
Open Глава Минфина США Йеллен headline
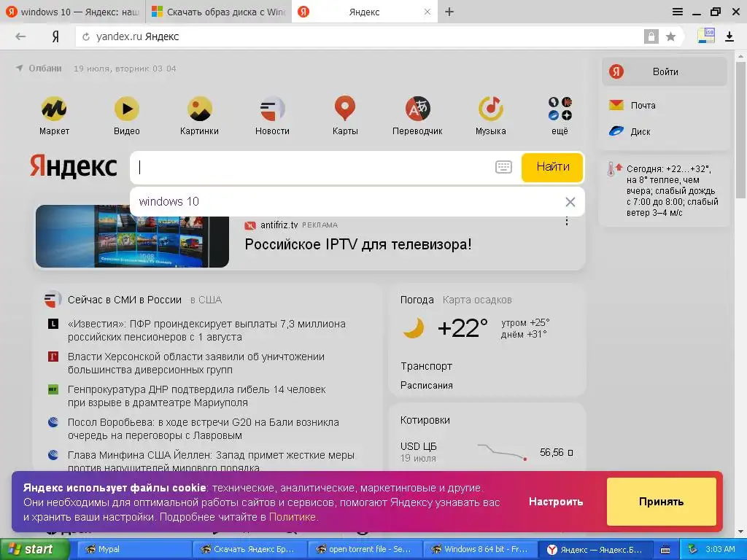click(x=211, y=461)
